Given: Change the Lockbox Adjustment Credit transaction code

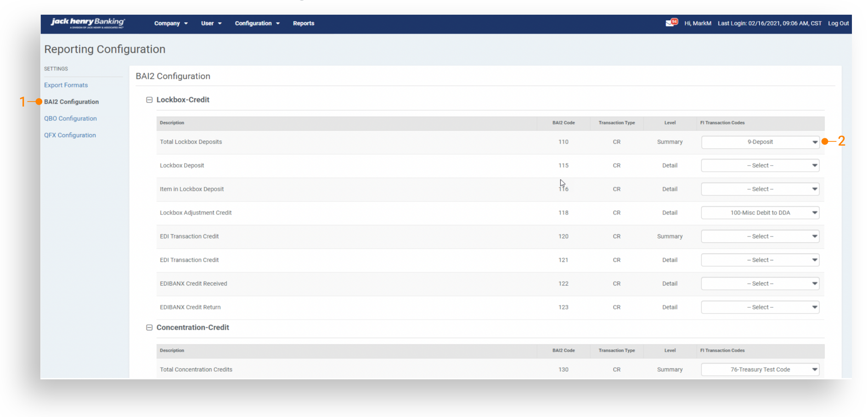Looking at the screenshot, I should click(760, 213).
